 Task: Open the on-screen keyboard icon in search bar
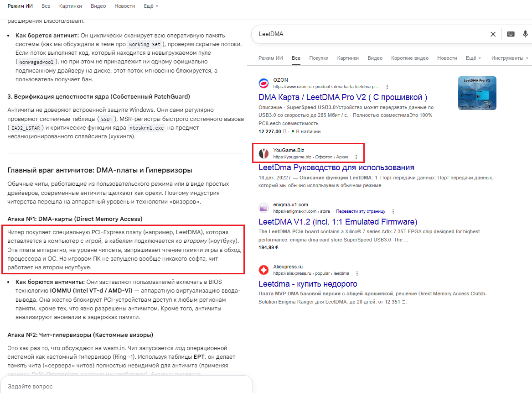(511, 34)
